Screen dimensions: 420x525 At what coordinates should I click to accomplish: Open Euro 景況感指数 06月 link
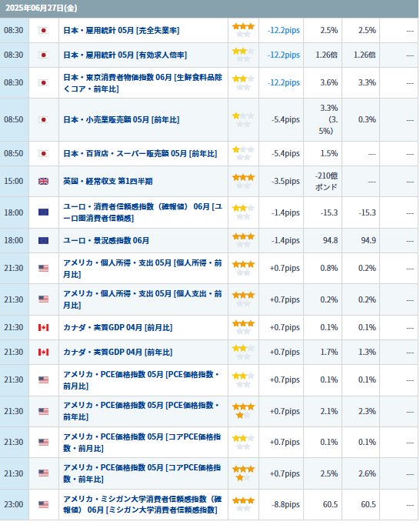point(106,241)
